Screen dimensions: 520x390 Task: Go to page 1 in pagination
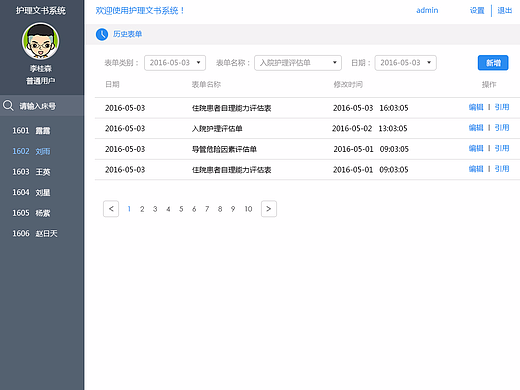click(129, 209)
